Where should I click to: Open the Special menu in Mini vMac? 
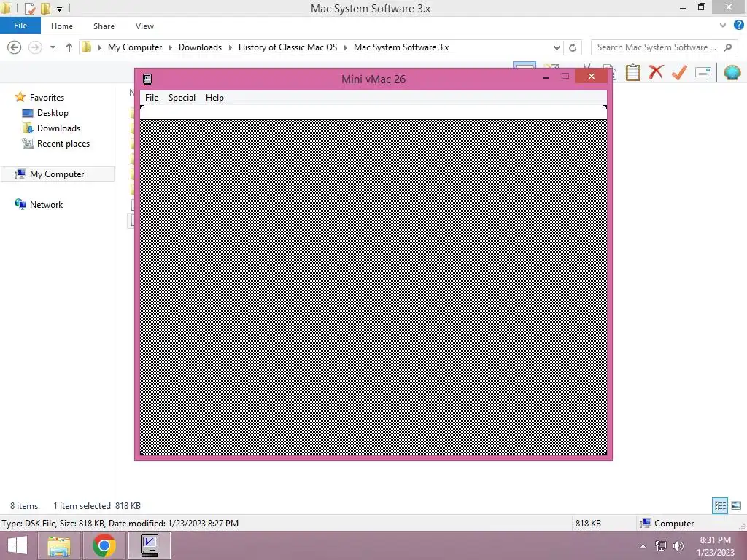(182, 98)
